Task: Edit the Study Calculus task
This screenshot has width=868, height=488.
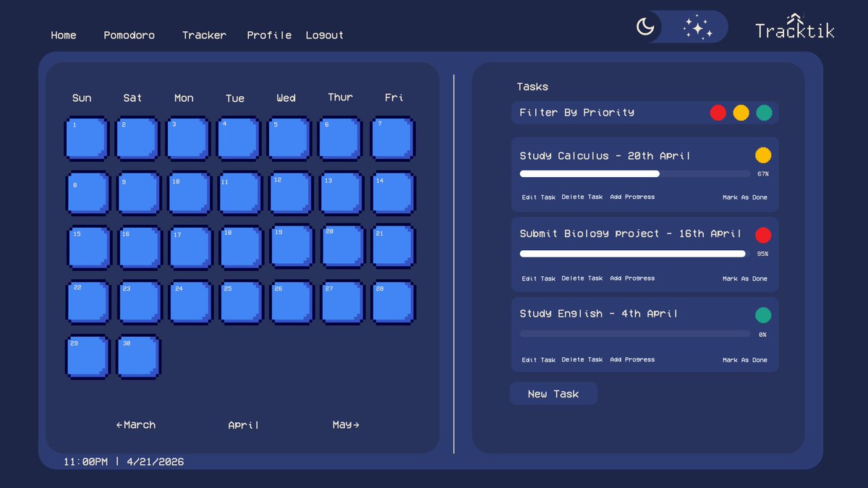Action: point(539,197)
